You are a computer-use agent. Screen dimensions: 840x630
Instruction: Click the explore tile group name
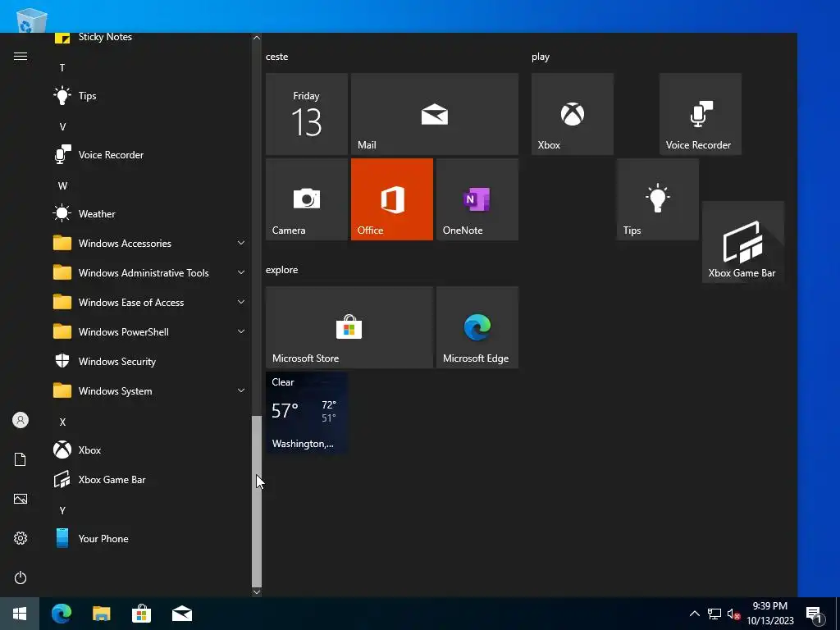tap(282, 270)
